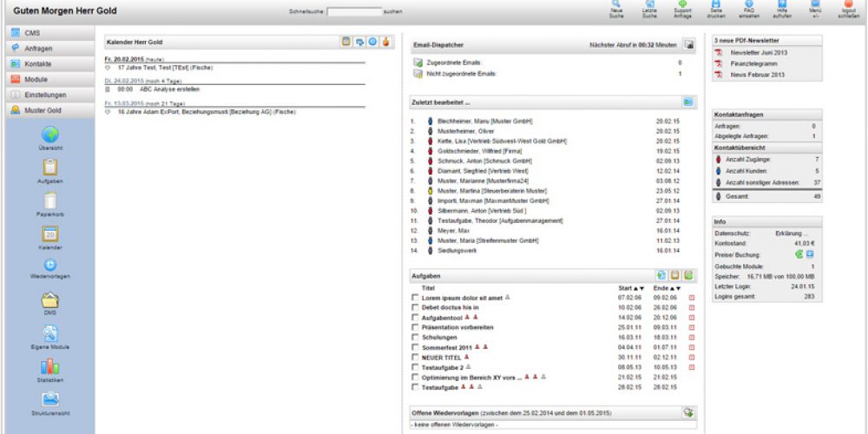Select the 'Sommerfest 2011' task checkbox
This screenshot has height=434, width=868.
(415, 347)
